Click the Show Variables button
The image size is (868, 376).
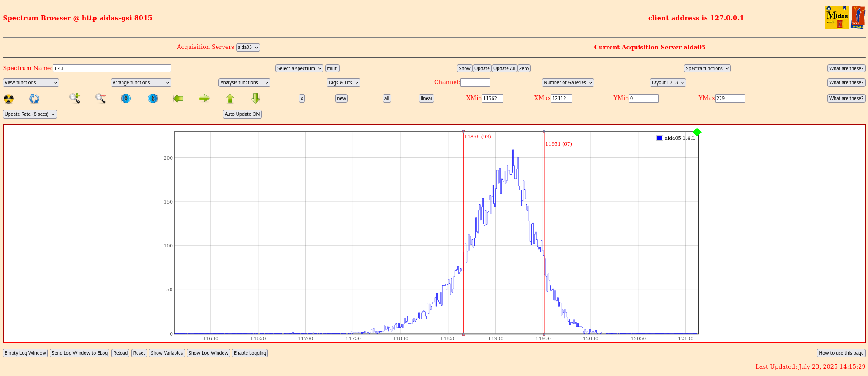point(167,353)
